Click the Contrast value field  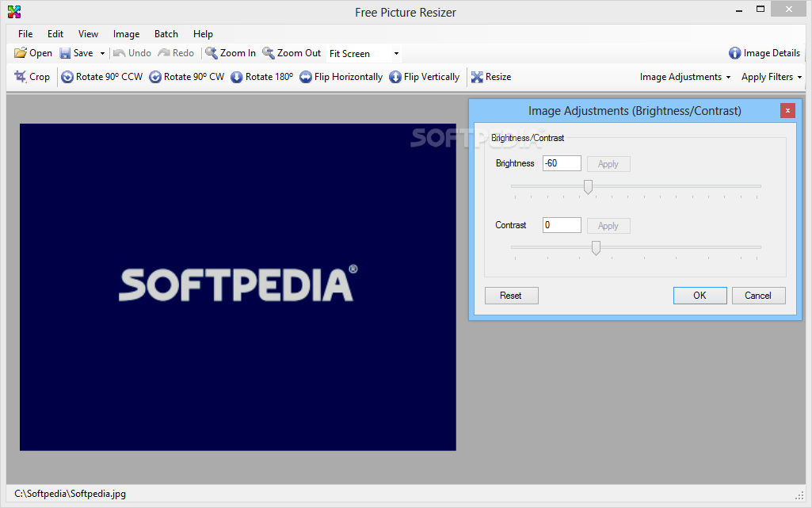[562, 225]
